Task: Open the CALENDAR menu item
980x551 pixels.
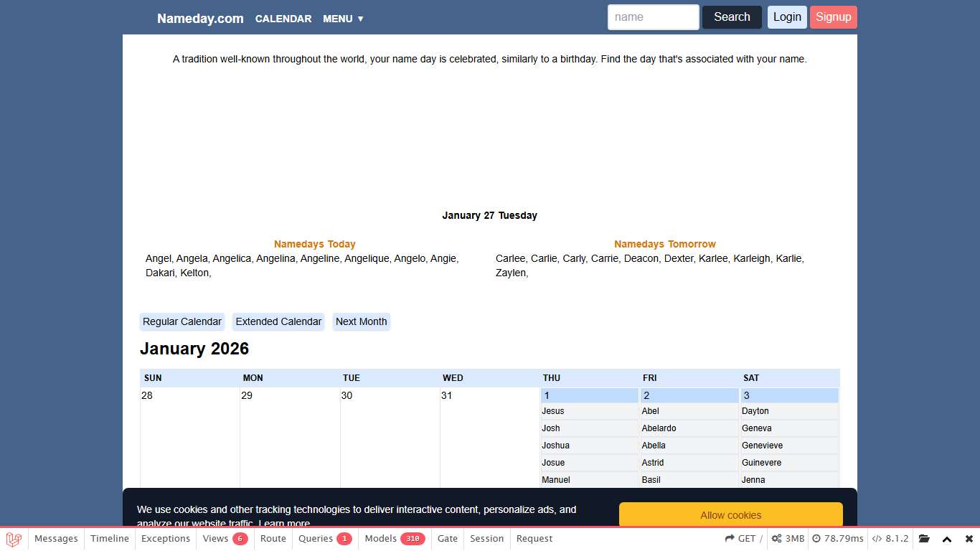Action: [283, 19]
